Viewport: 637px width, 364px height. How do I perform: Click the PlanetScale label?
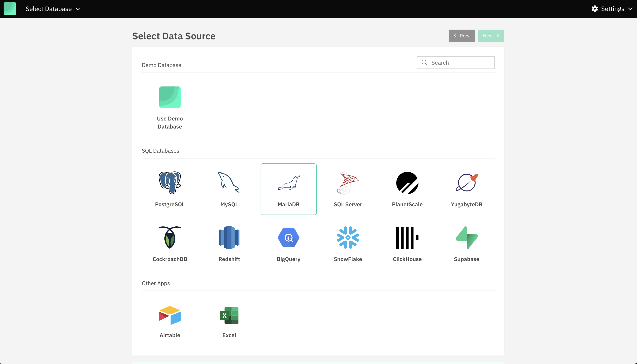(x=407, y=204)
